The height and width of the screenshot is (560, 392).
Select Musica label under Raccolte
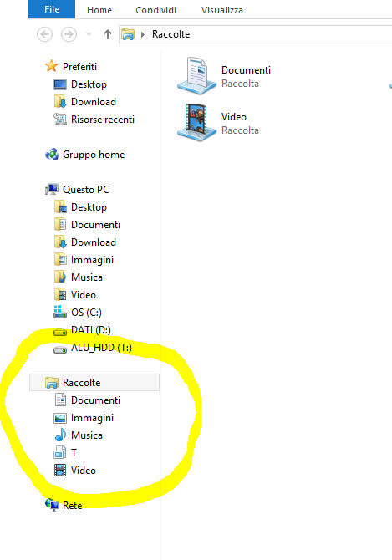coord(87,435)
